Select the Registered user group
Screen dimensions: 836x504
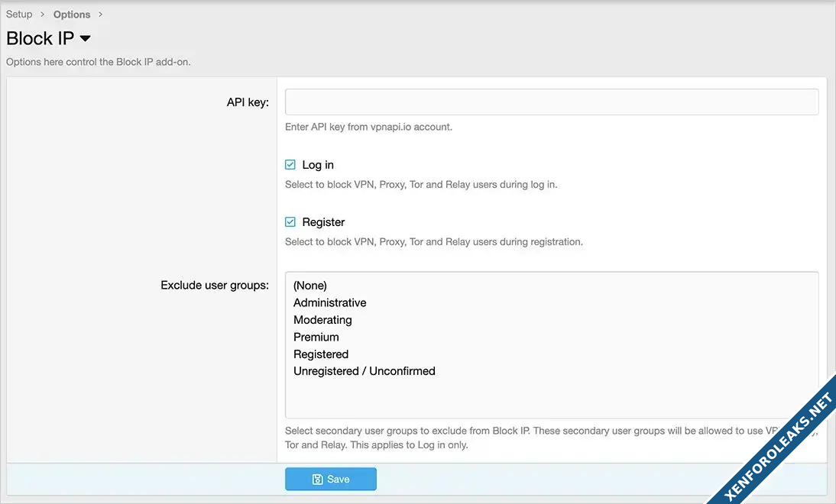321,354
